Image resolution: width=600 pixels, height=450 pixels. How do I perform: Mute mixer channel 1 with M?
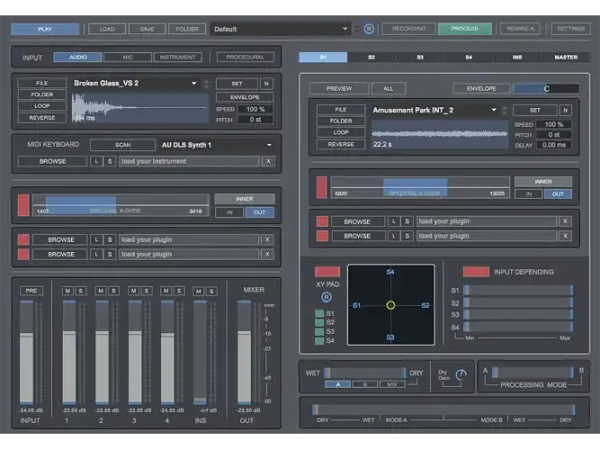pos(67,291)
